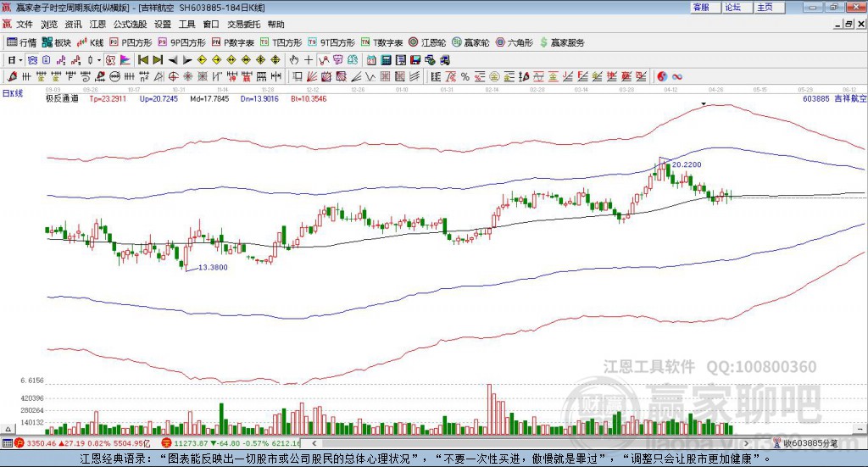
Task: Open the P四方形 square tool
Action: tap(131, 42)
